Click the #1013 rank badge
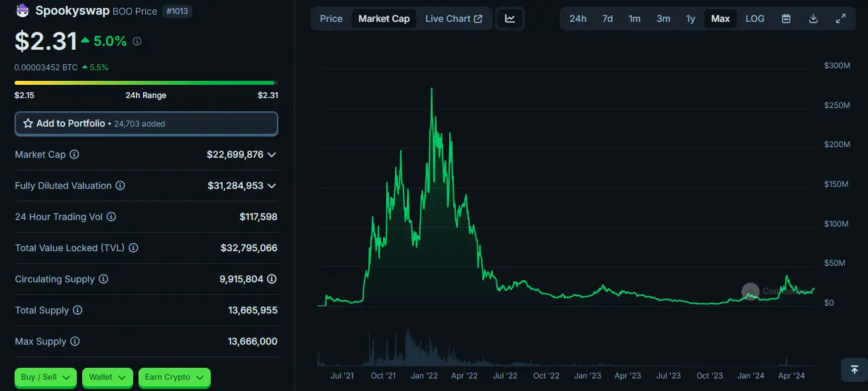The image size is (868, 391). click(177, 11)
